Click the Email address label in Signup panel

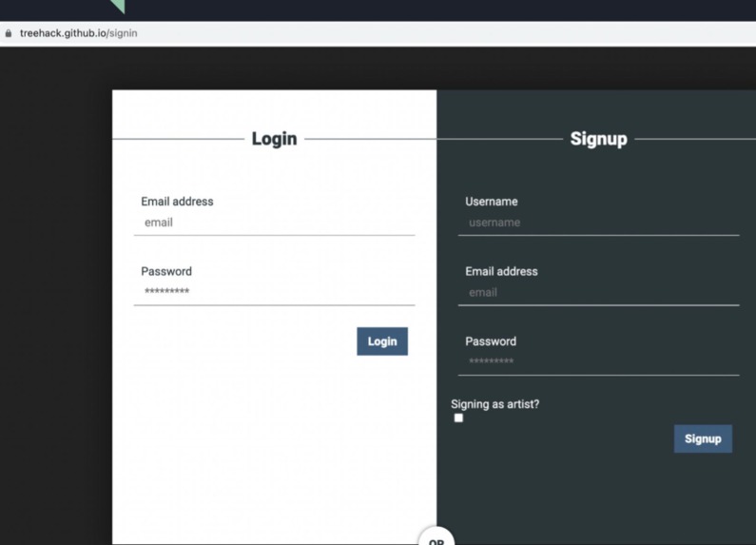501,271
